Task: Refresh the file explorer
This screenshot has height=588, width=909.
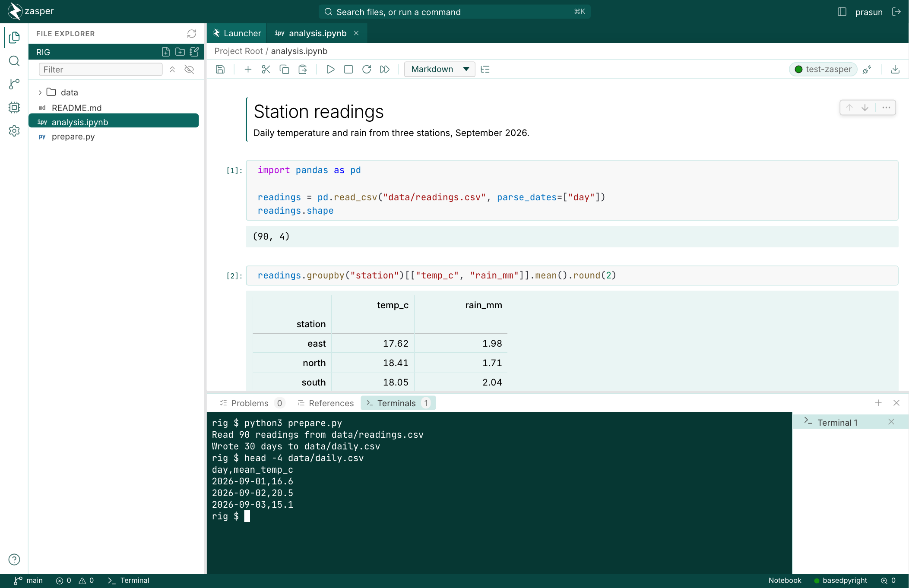Action: point(192,34)
